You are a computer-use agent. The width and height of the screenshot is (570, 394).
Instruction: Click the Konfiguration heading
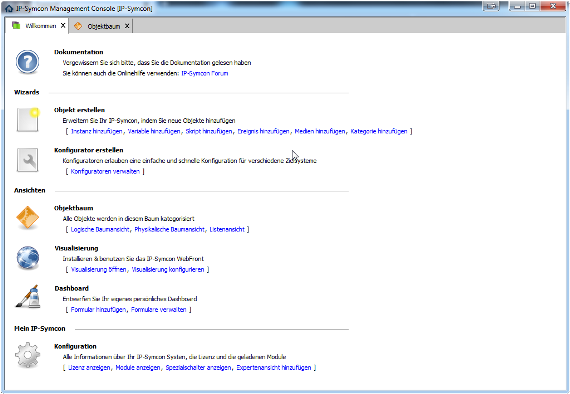pyautogui.click(x=75, y=346)
